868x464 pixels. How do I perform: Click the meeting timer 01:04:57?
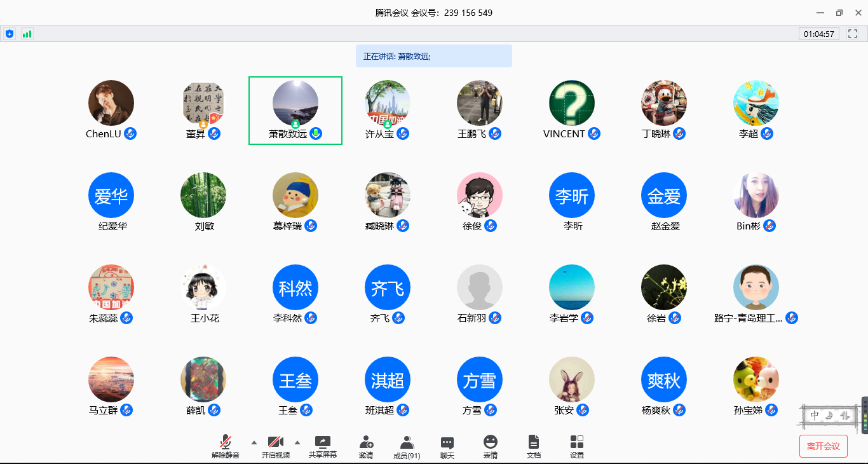click(x=818, y=34)
